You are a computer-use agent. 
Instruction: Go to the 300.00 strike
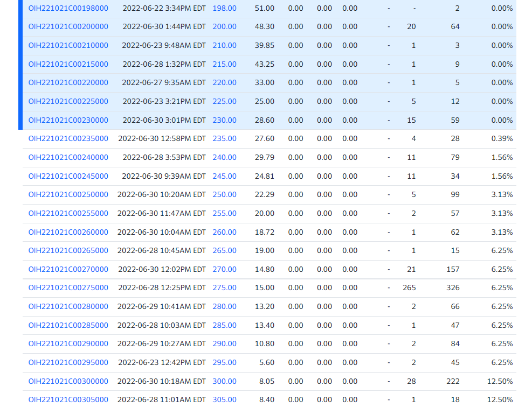(225, 381)
